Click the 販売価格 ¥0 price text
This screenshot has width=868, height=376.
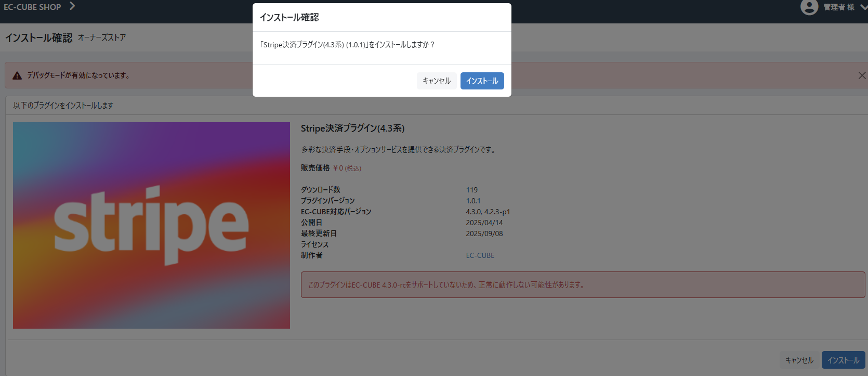[331, 168]
